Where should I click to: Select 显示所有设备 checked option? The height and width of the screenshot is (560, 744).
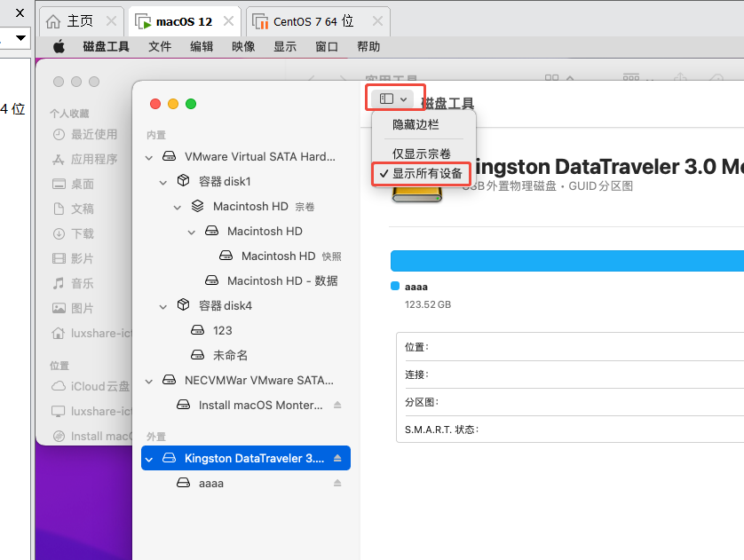click(x=426, y=174)
